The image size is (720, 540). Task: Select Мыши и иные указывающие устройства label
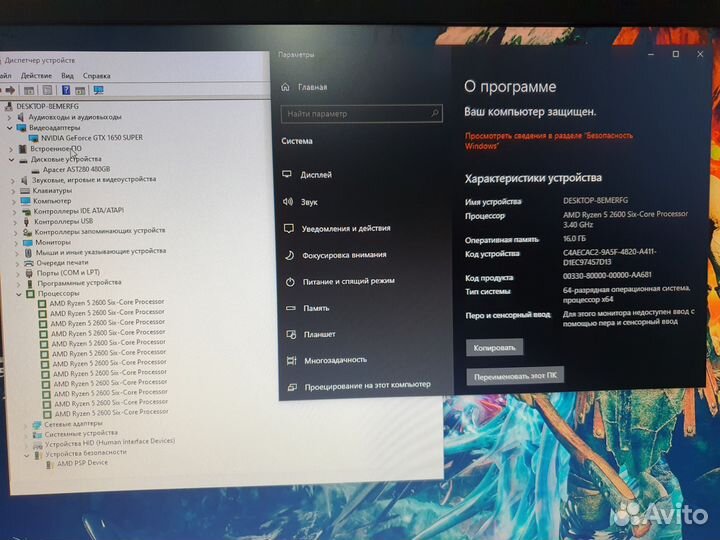[101, 252]
